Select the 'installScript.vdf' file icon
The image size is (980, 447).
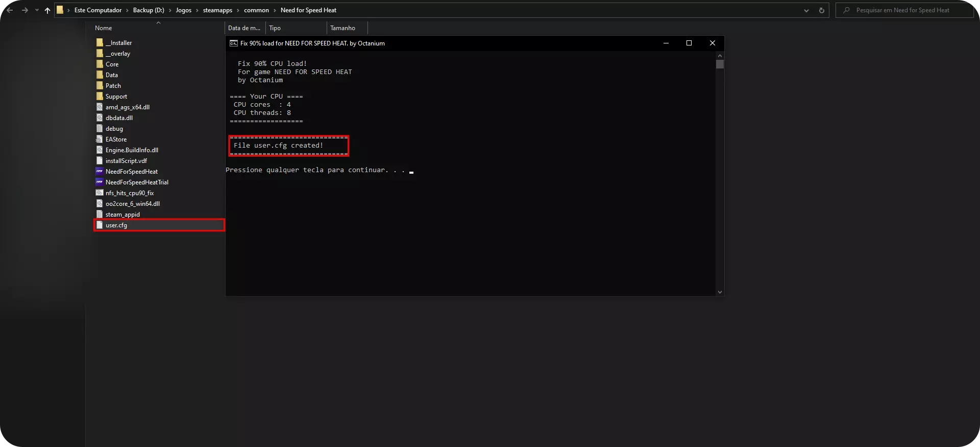[x=100, y=161]
